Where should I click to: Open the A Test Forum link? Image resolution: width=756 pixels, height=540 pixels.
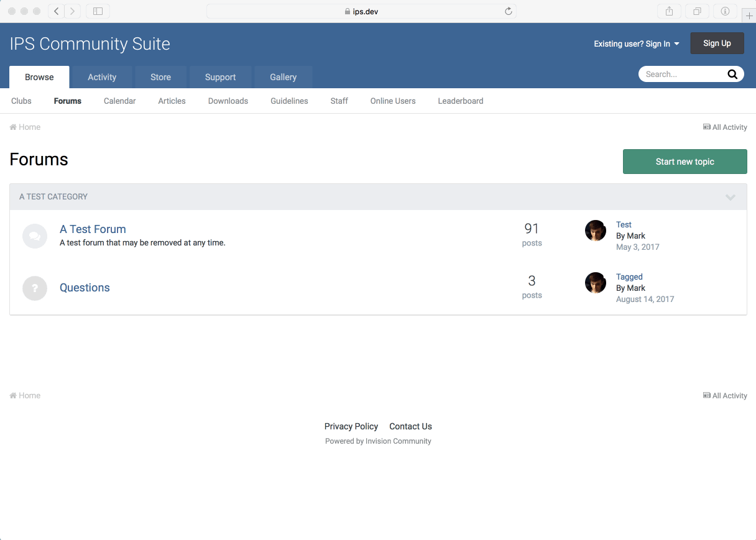click(x=93, y=229)
